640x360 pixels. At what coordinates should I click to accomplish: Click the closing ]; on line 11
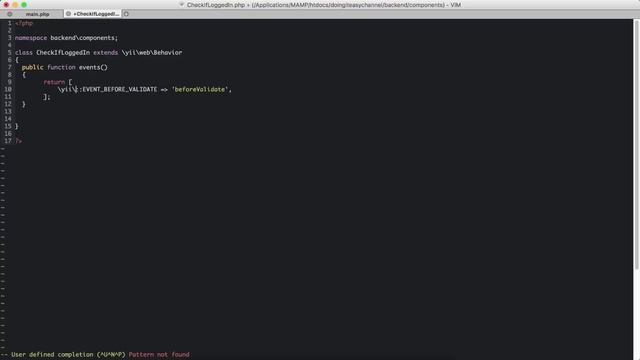pyautogui.click(x=47, y=97)
